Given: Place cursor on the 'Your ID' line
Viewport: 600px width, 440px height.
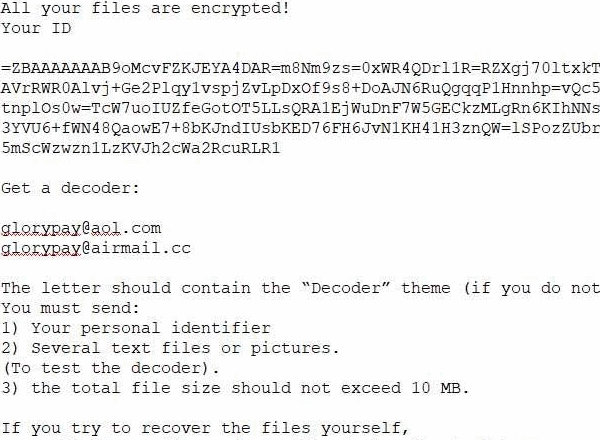Looking at the screenshot, I should pos(36,28).
